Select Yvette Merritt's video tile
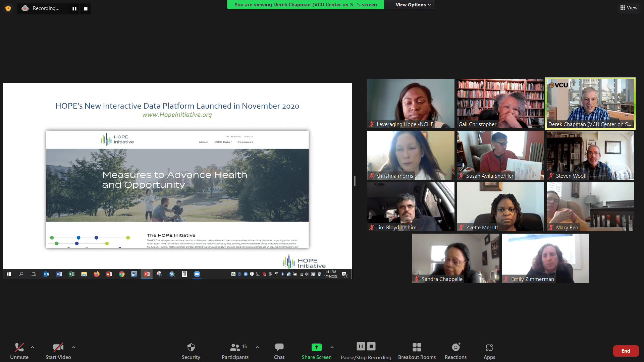 coord(500,207)
